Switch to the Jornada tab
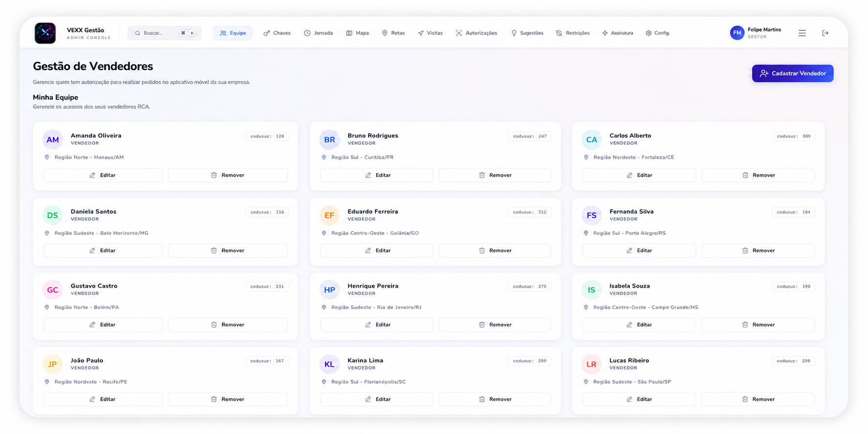Viewport: 868px width, 434px height. (x=319, y=33)
